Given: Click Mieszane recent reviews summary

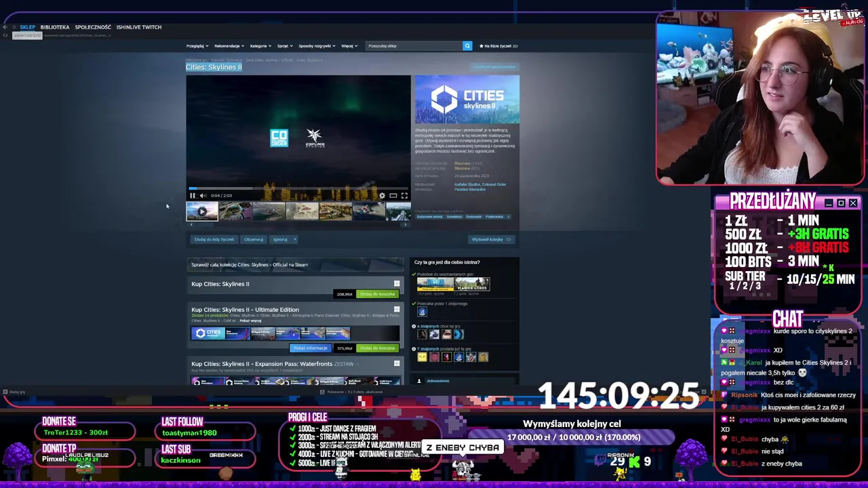Looking at the screenshot, I should coord(462,163).
